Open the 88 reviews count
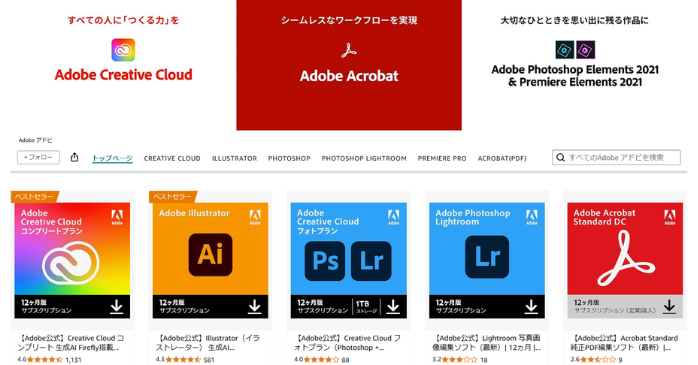 pos(345,360)
